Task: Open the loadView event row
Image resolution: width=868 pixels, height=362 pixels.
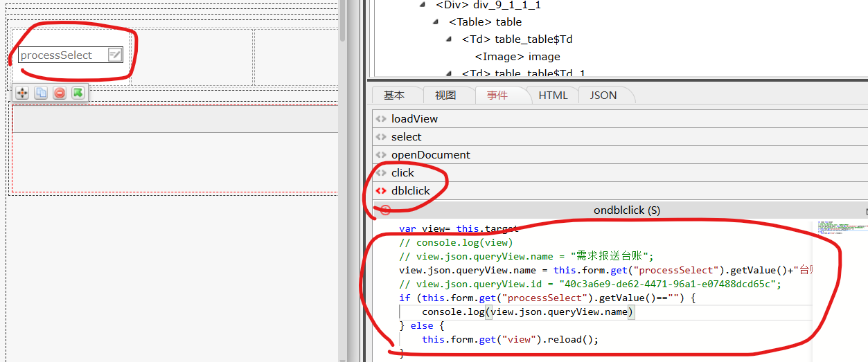Action: tap(620, 119)
